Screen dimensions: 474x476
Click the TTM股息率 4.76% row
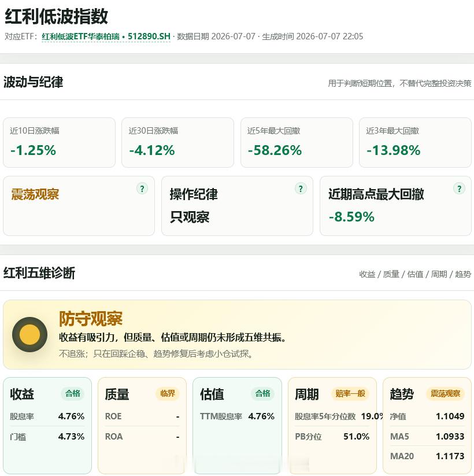click(238, 416)
